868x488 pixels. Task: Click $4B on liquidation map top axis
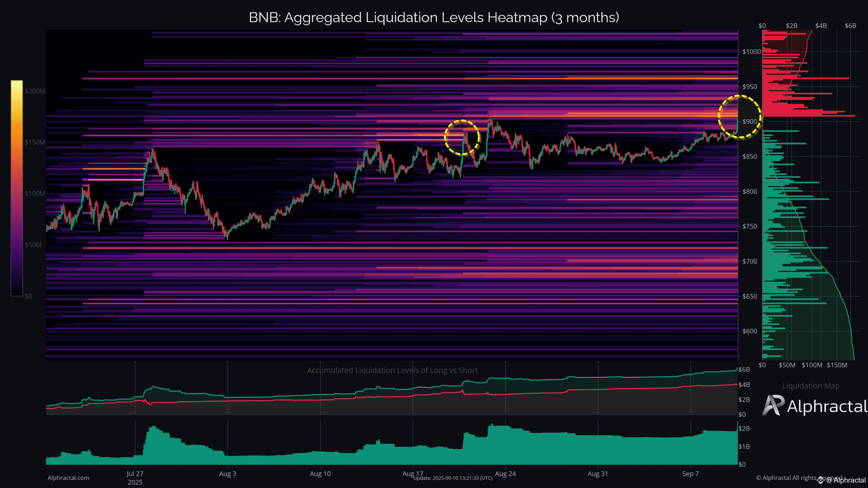tap(821, 26)
